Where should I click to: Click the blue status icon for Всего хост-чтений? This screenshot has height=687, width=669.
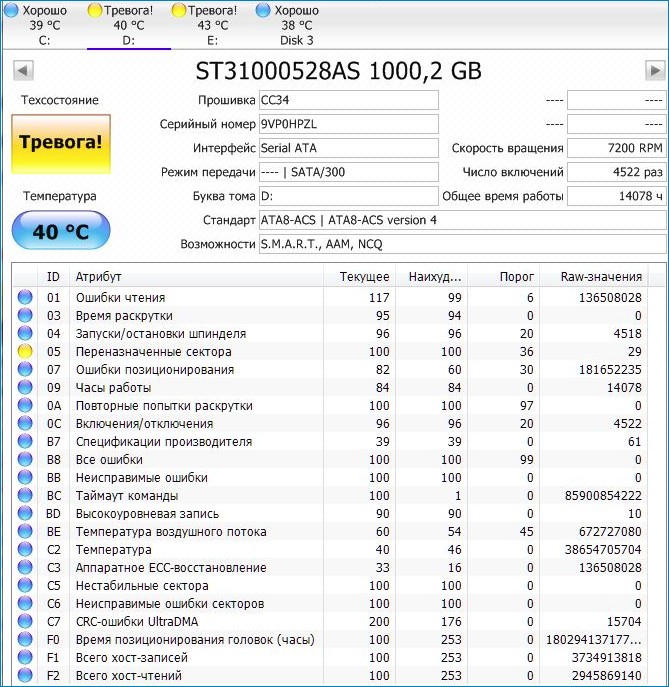click(x=25, y=676)
